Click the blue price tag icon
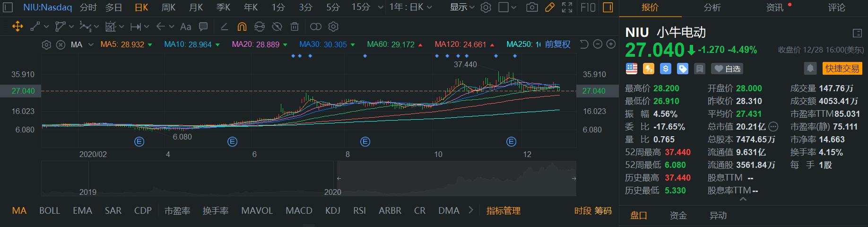 [683, 69]
